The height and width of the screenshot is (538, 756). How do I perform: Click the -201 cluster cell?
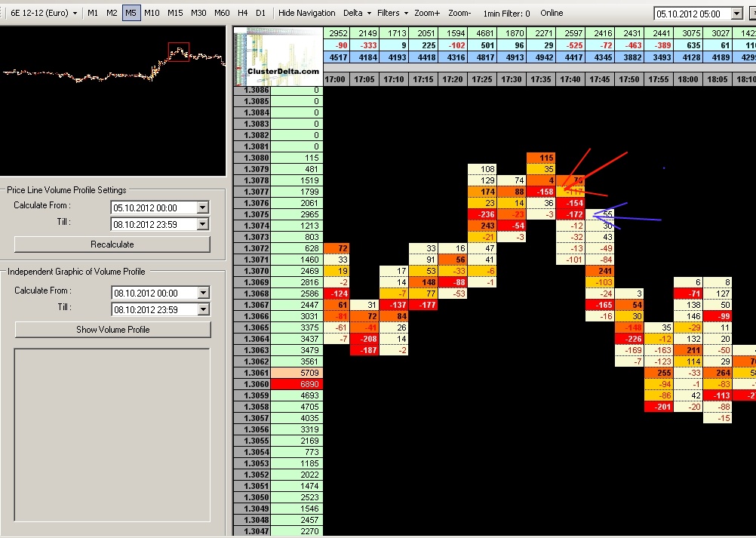[x=659, y=407]
